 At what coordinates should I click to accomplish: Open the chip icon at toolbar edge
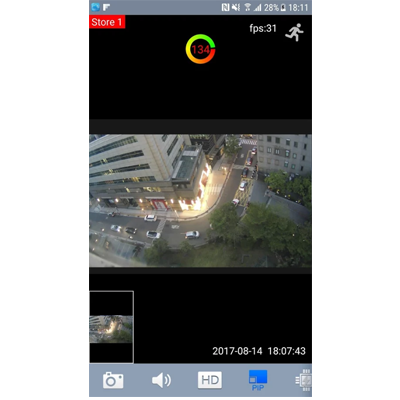coord(304,380)
